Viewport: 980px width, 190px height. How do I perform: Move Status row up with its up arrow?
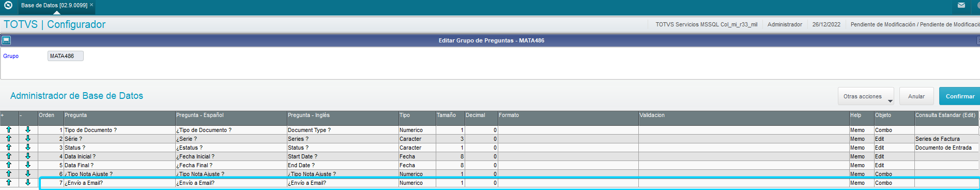pyautogui.click(x=9, y=148)
